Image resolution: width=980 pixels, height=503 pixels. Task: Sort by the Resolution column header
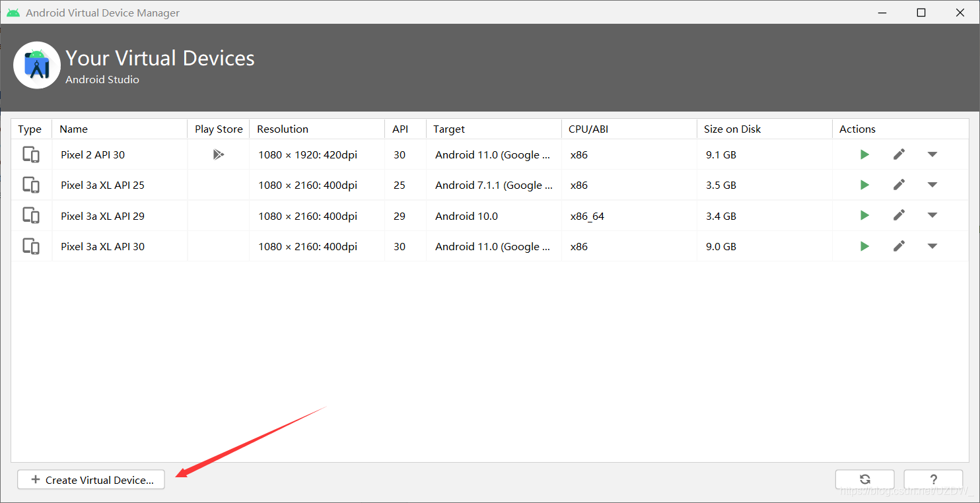(x=317, y=129)
